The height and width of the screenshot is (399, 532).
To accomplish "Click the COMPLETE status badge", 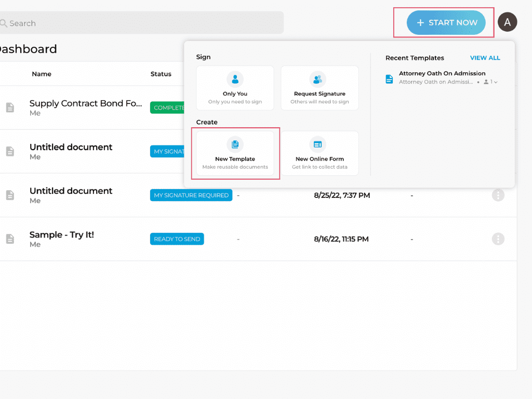I will tap(167, 108).
